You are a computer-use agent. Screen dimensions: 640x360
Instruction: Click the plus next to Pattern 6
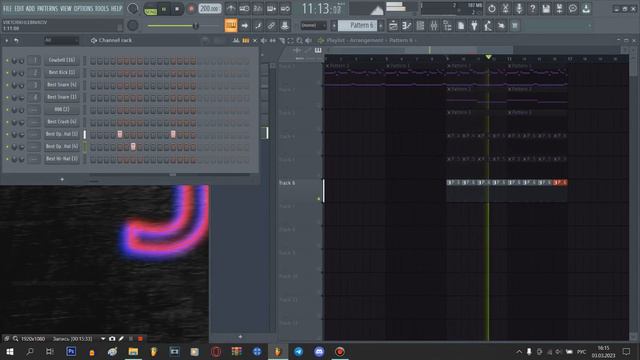tap(381, 25)
